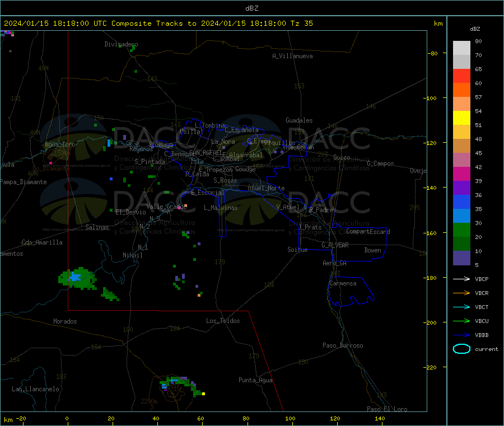Click the Paso_Barroso map label
The height and width of the screenshot is (426, 504).
click(x=343, y=345)
